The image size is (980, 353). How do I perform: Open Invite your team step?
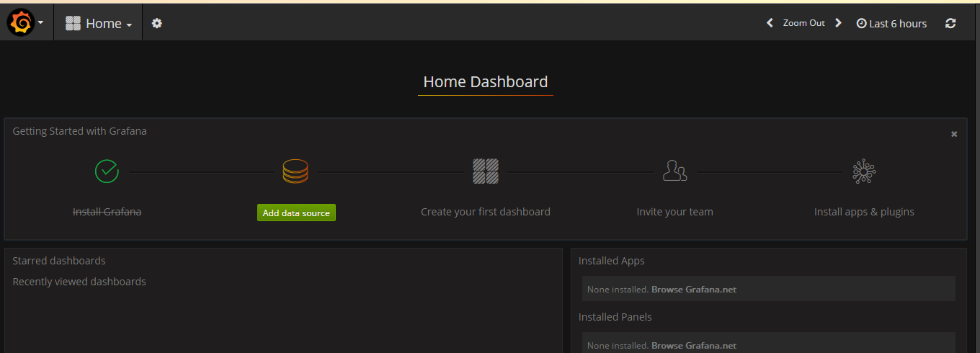click(675, 212)
